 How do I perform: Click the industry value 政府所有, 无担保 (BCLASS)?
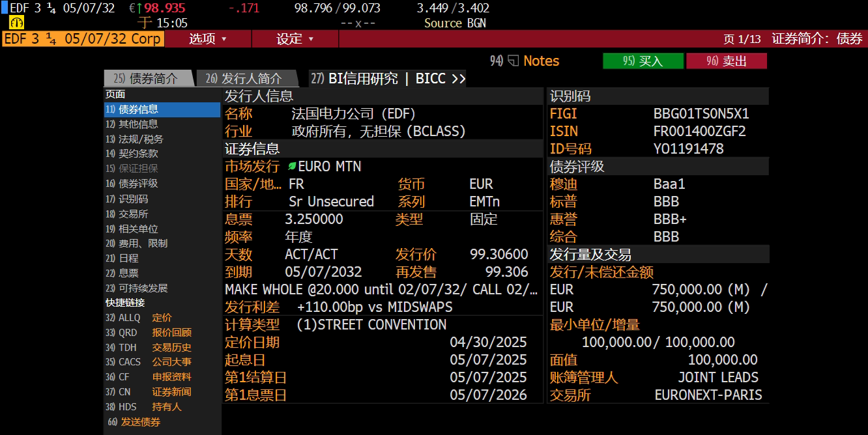(x=379, y=132)
